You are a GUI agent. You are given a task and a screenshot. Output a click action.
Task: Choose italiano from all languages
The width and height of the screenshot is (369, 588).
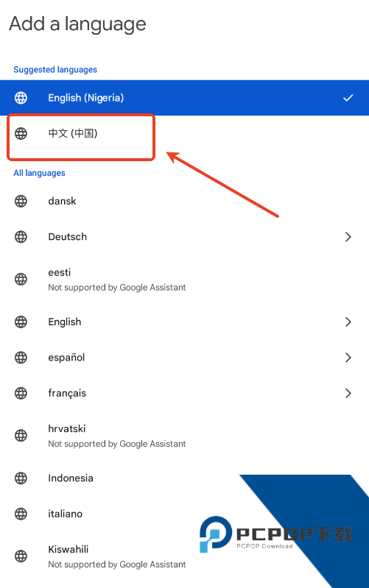click(x=184, y=514)
